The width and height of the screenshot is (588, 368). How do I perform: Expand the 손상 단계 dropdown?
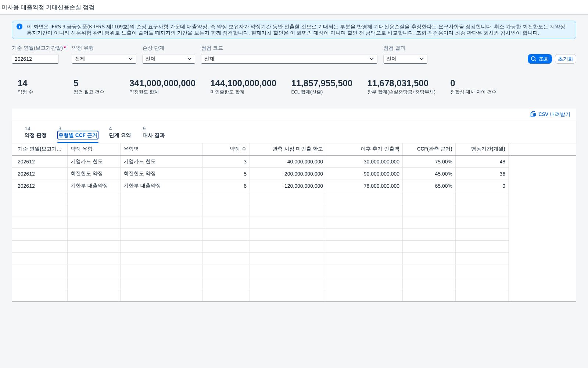click(169, 59)
